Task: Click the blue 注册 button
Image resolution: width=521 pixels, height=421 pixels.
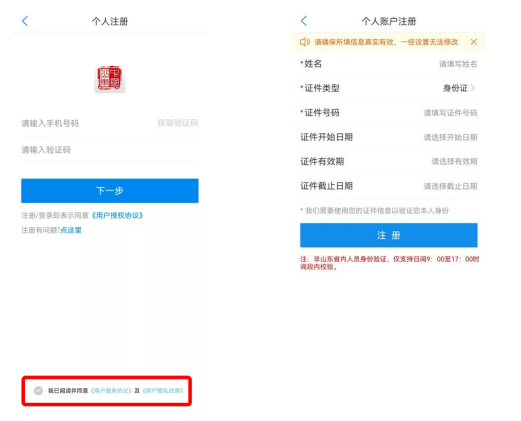Action: pyautogui.click(x=389, y=235)
